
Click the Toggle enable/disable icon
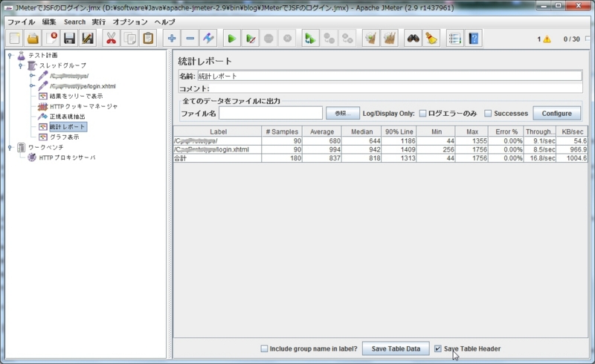pyautogui.click(x=208, y=39)
